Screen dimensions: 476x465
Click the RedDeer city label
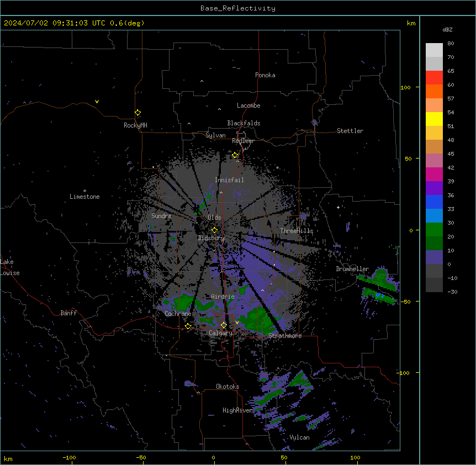tap(243, 141)
